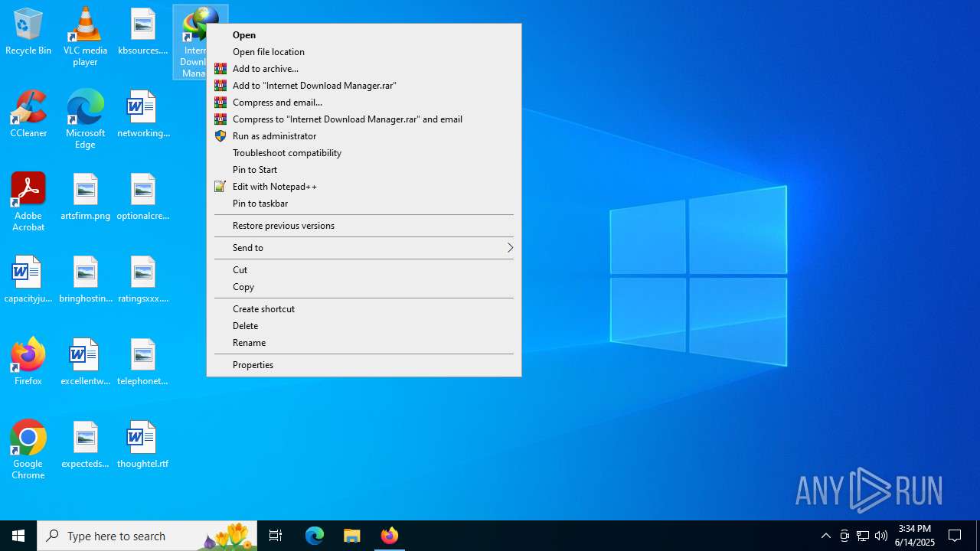Select the ratingsxxx image file icon
980x551 pixels.
(143, 279)
